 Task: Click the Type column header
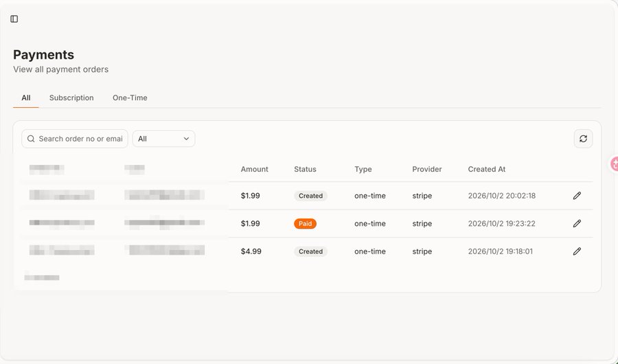pos(363,169)
